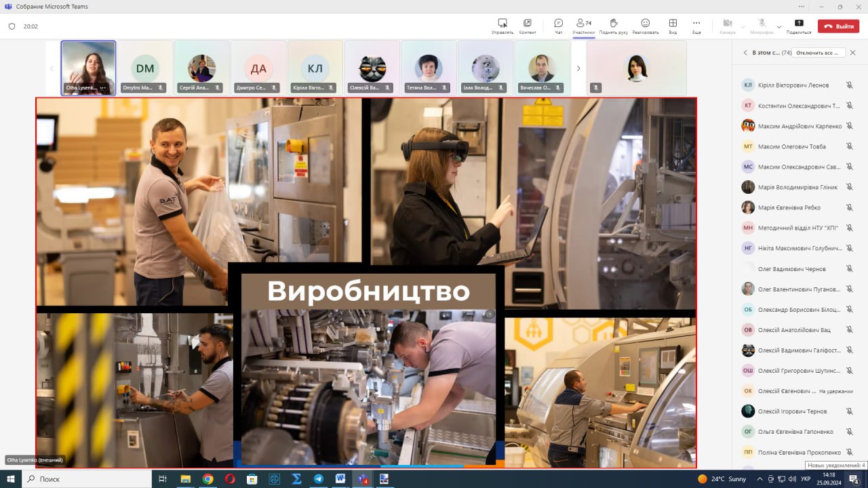Select participant Максим Олександрович in list

tap(797, 167)
